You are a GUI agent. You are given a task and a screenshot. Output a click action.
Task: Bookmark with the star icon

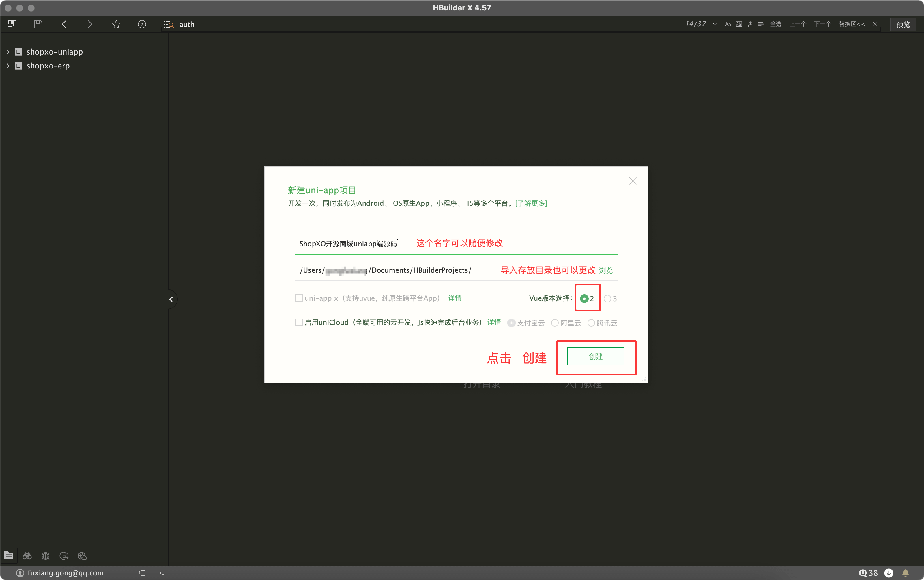pos(116,24)
